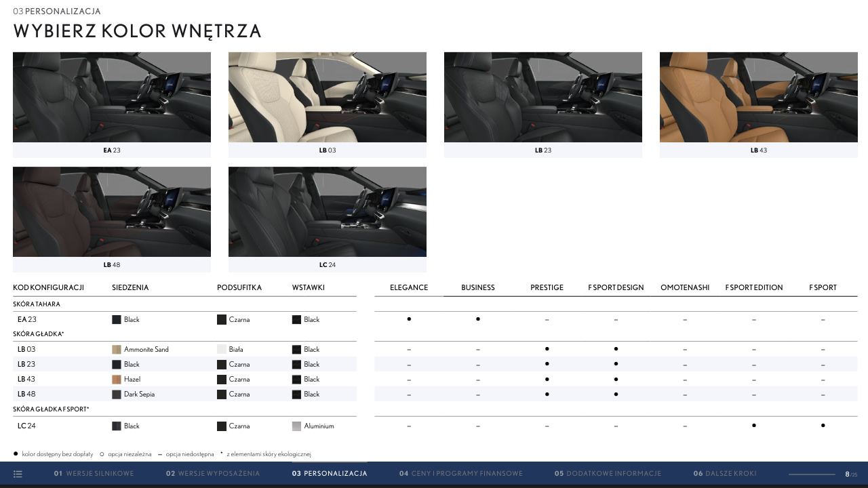
Task: Click the EA 23 black interior photo
Action: [x=112, y=97]
